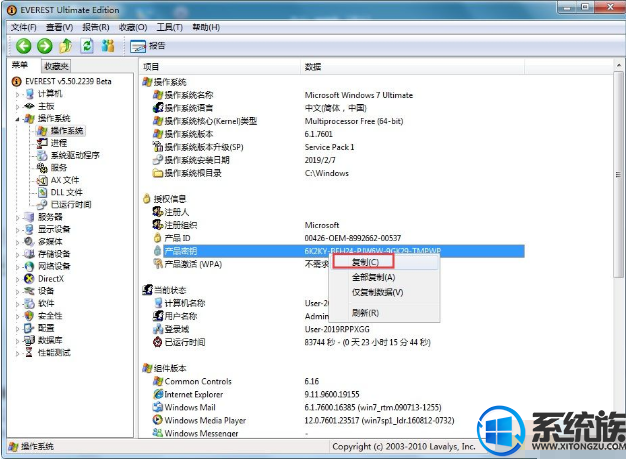Image resolution: width=626 pixels, height=459 pixels.
Task: Open the 报告 report toolbar button
Action: [147, 46]
